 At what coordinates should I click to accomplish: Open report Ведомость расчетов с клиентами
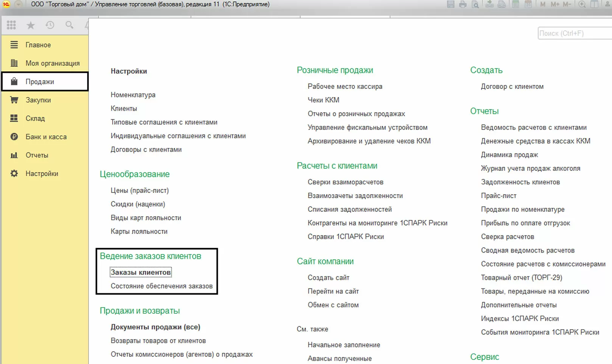534,127
